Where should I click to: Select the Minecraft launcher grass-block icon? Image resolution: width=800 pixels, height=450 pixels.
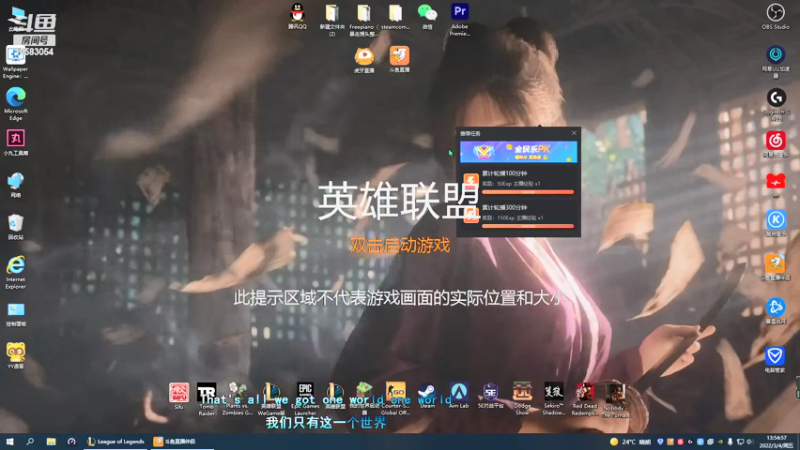coord(364,399)
